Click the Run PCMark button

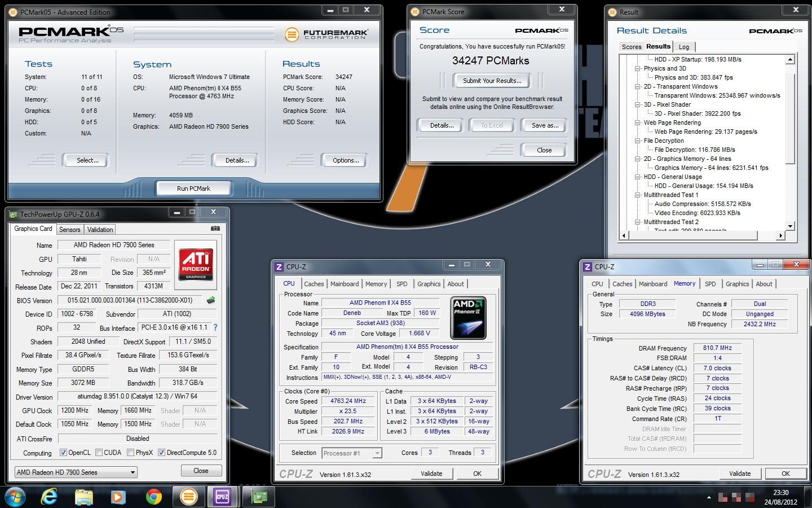(x=193, y=189)
